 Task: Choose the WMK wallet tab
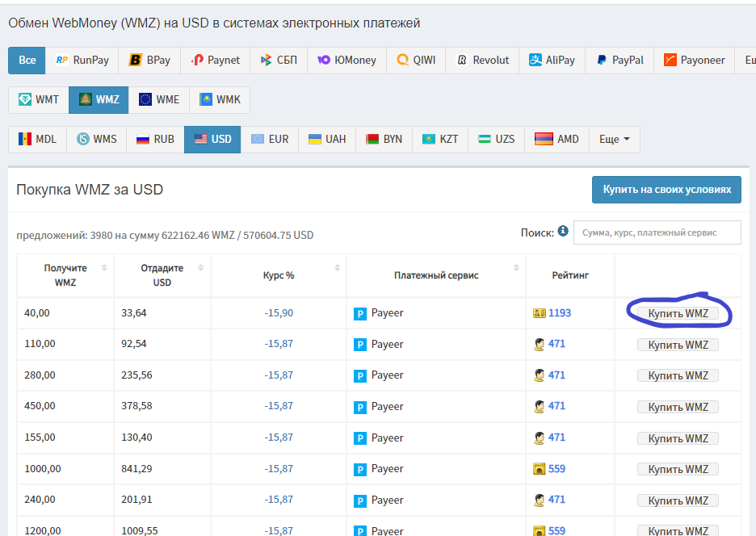click(220, 100)
